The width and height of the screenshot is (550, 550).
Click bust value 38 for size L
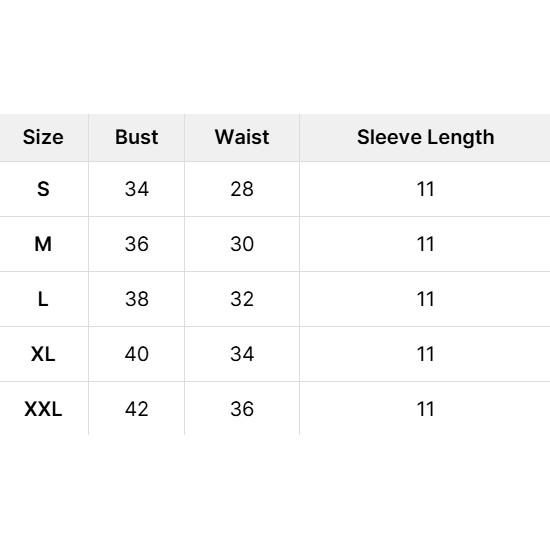(x=137, y=299)
